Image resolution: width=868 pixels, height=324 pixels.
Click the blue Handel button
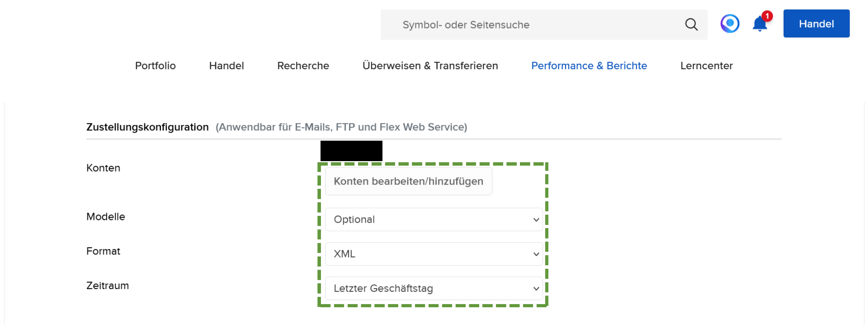816,23
